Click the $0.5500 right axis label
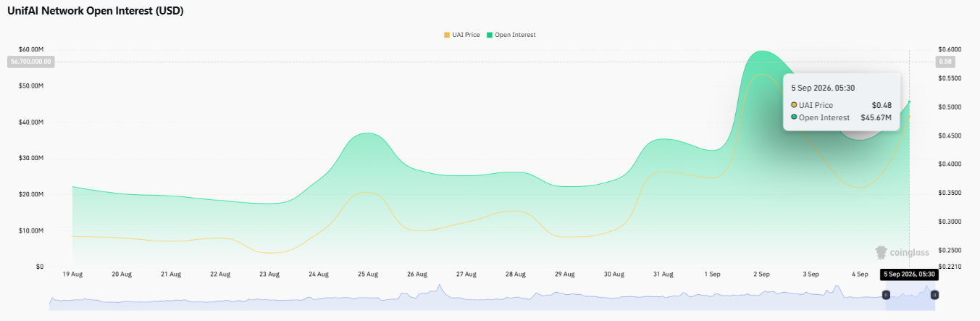This screenshot has height=321, width=980. 950,78
